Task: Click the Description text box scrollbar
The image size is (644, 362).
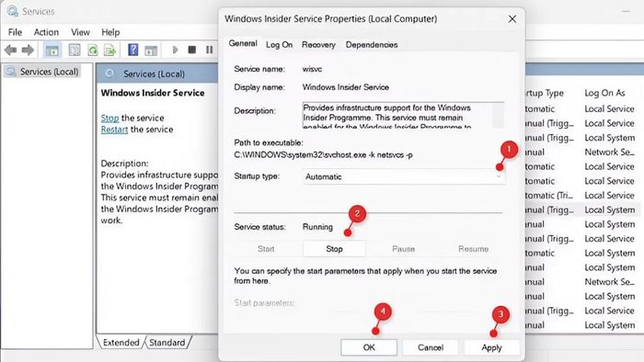Action: [x=498, y=115]
